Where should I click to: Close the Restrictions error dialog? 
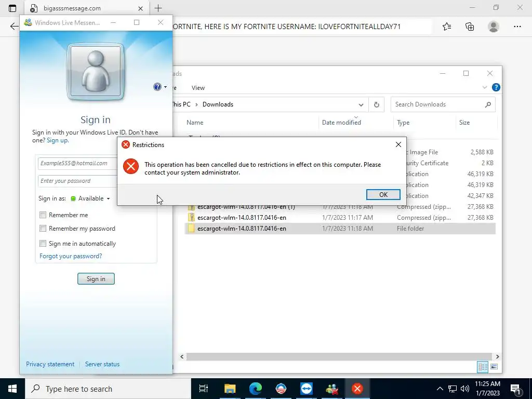(x=398, y=144)
